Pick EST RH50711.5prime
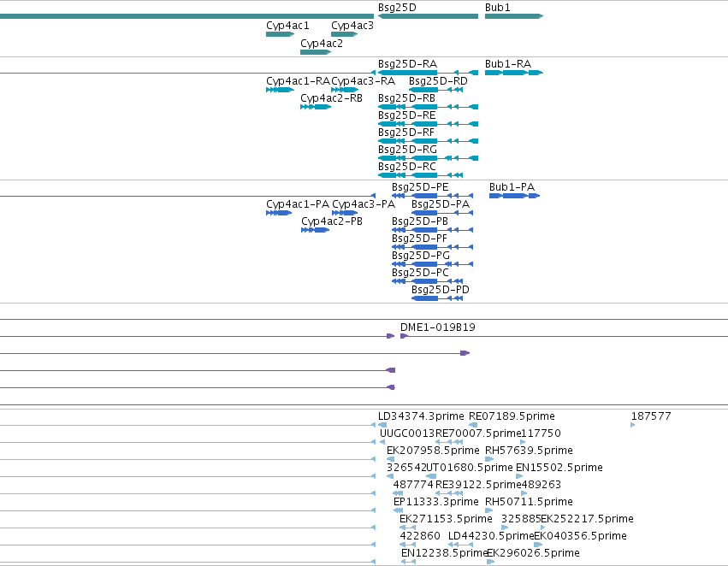Viewport: 728px width, 566px height. pyautogui.click(x=488, y=510)
